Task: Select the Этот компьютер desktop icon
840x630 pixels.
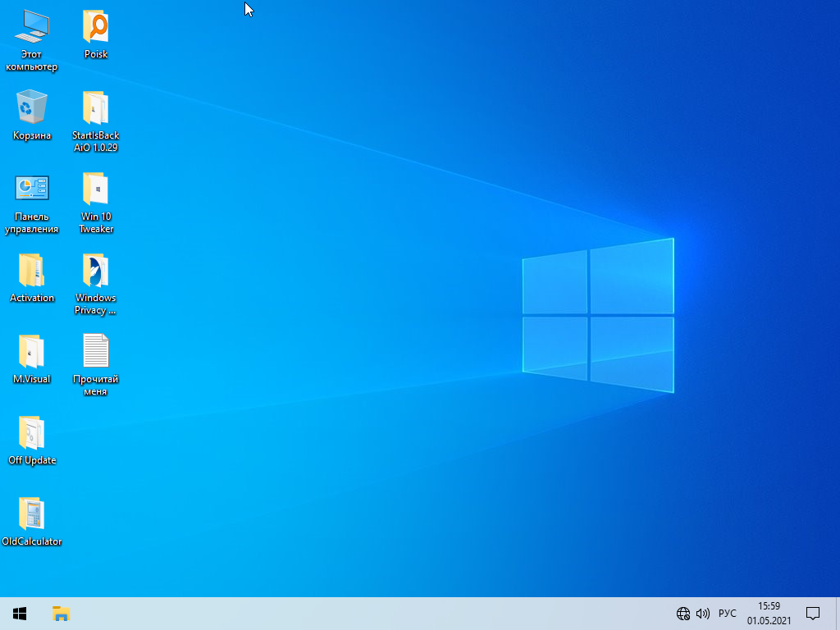Action: click(31, 28)
